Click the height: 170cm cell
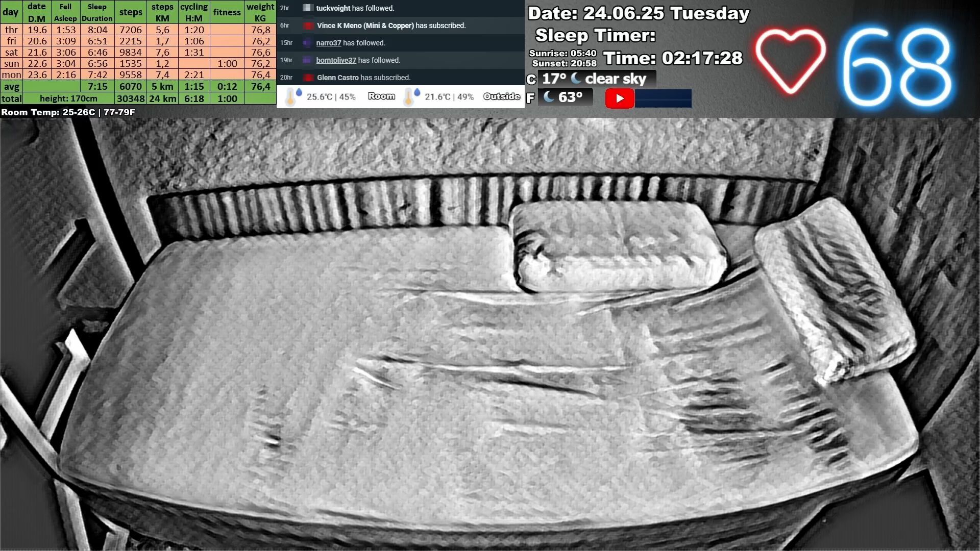The width and height of the screenshot is (980, 551). tap(68, 98)
